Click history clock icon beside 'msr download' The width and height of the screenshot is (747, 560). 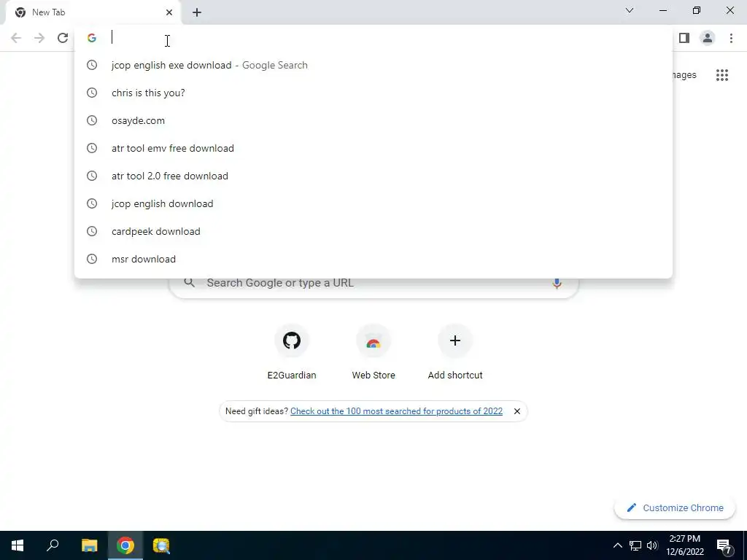tap(92, 259)
